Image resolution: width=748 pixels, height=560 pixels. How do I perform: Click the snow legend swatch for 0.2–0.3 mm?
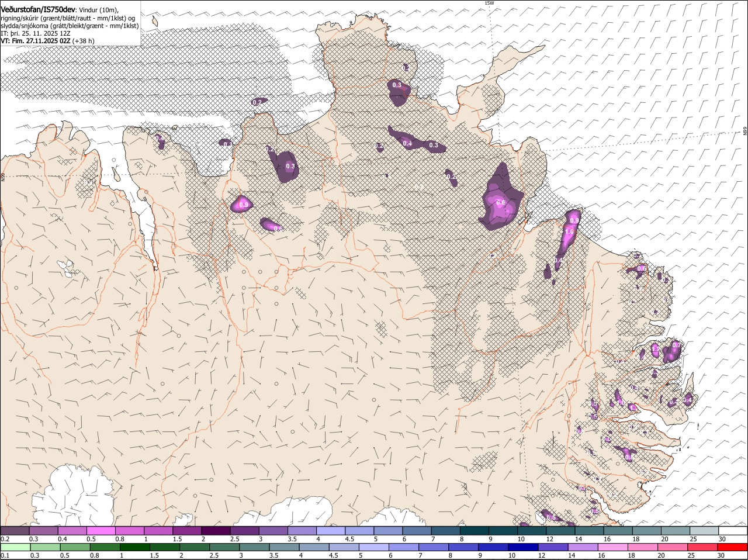point(15,530)
